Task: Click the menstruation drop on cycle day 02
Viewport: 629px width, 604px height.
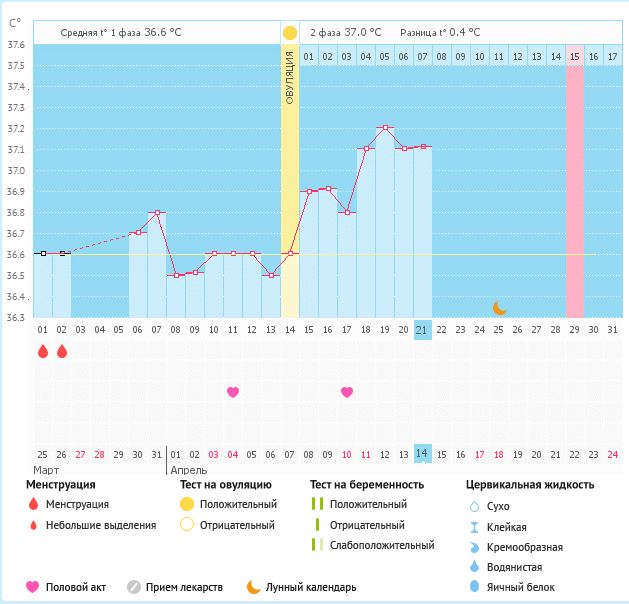Action: [x=62, y=351]
